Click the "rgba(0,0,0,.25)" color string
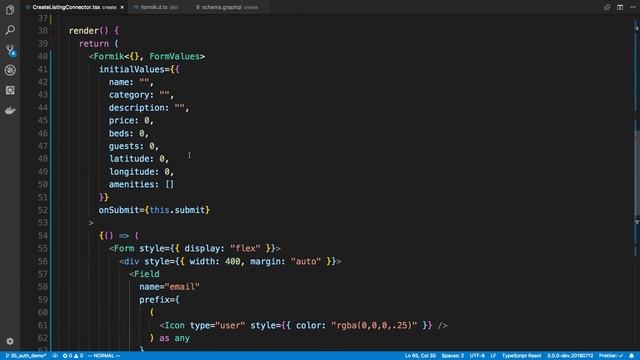This screenshot has width=640, height=360. 374,326
